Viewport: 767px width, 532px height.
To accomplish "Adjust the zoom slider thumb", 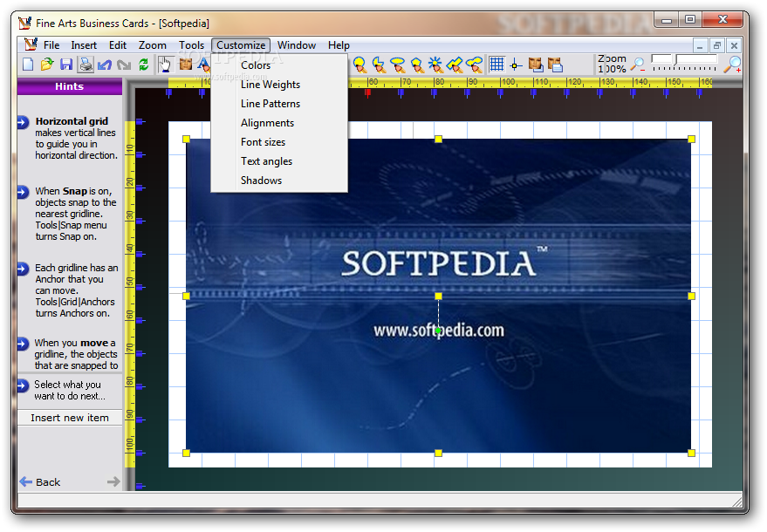I will pos(676,59).
